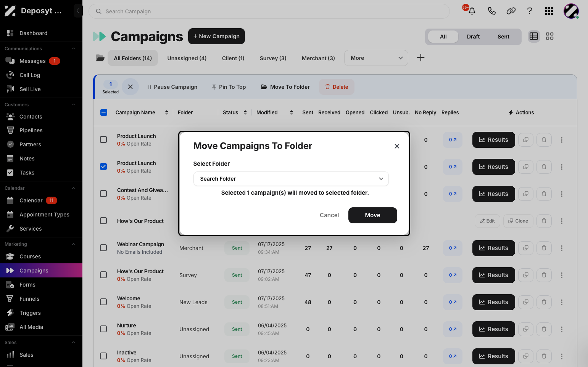
Task: Open the help question mark icon
Action: tap(530, 11)
